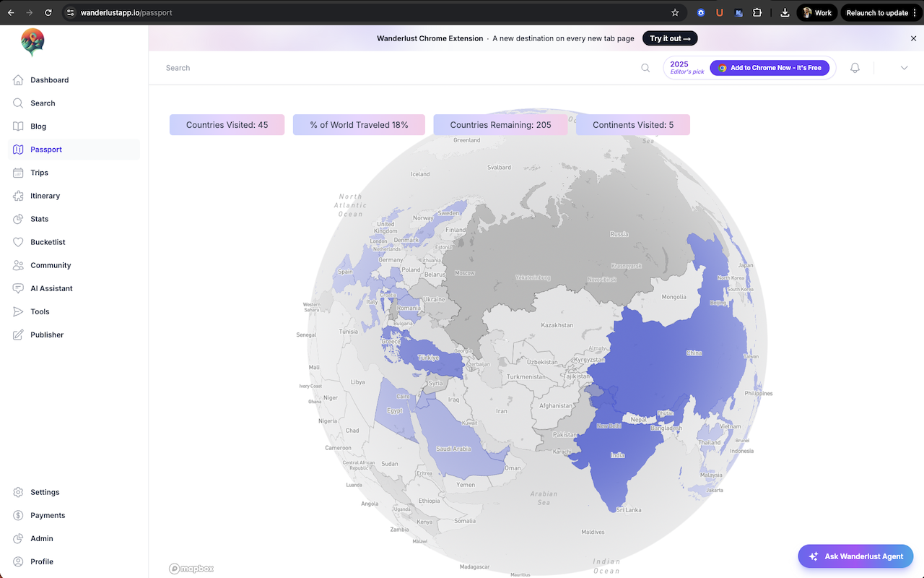This screenshot has height=578, width=924.
Task: Click the search magnifier in top bar
Action: [x=645, y=68]
